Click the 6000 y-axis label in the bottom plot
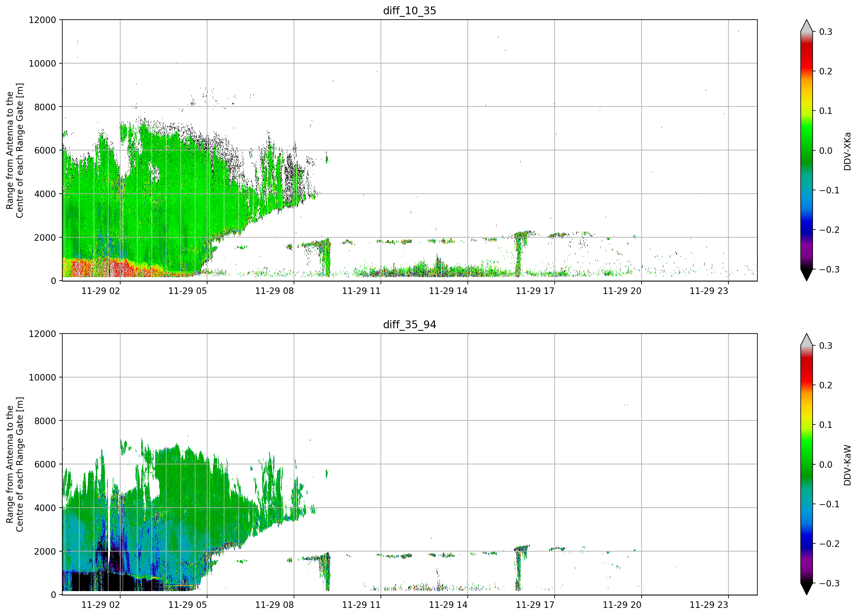858x616 pixels. [45, 464]
